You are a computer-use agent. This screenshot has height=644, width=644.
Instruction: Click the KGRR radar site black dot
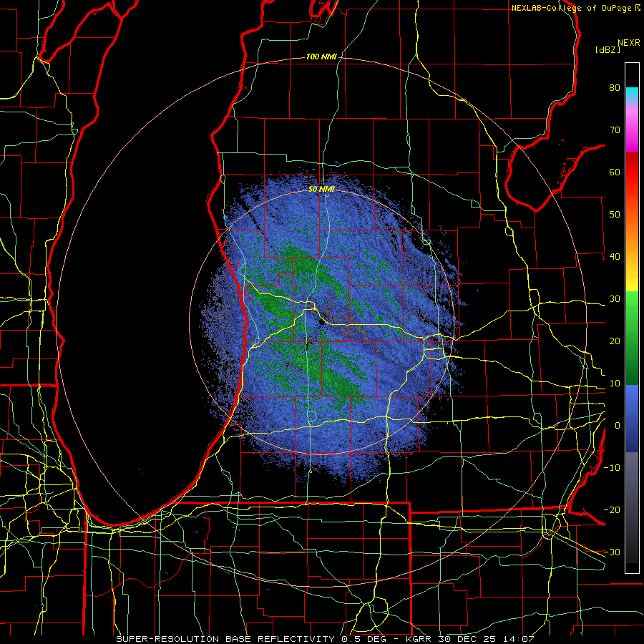point(321,322)
